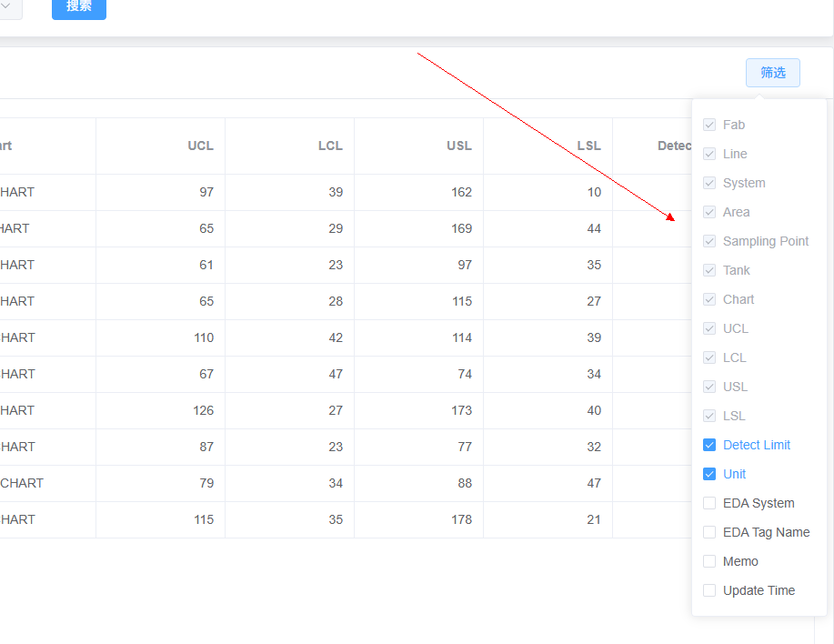Click the UCL column header
Viewport: 834px width, 644px height.
(x=200, y=146)
